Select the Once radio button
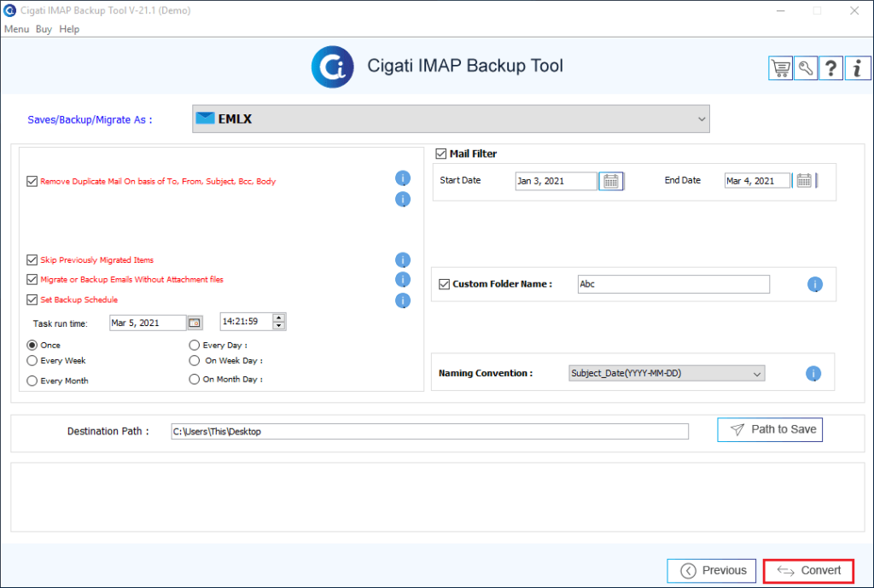 point(32,345)
